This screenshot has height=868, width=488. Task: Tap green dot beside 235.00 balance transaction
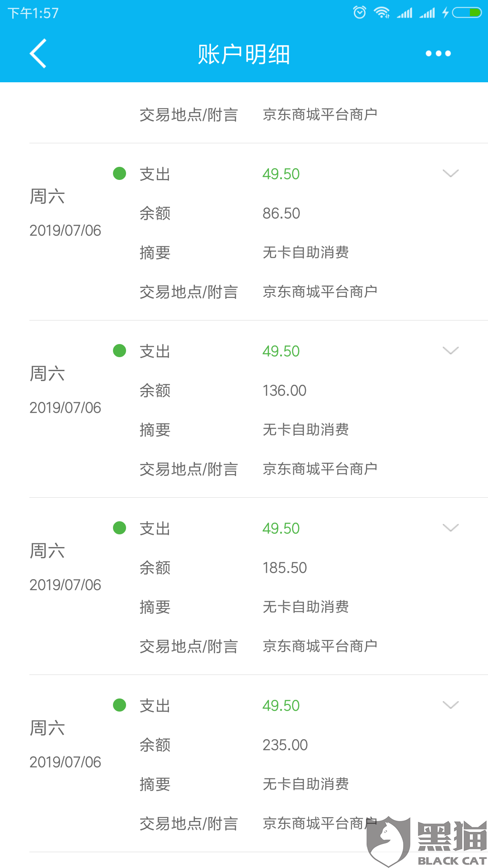point(119,705)
